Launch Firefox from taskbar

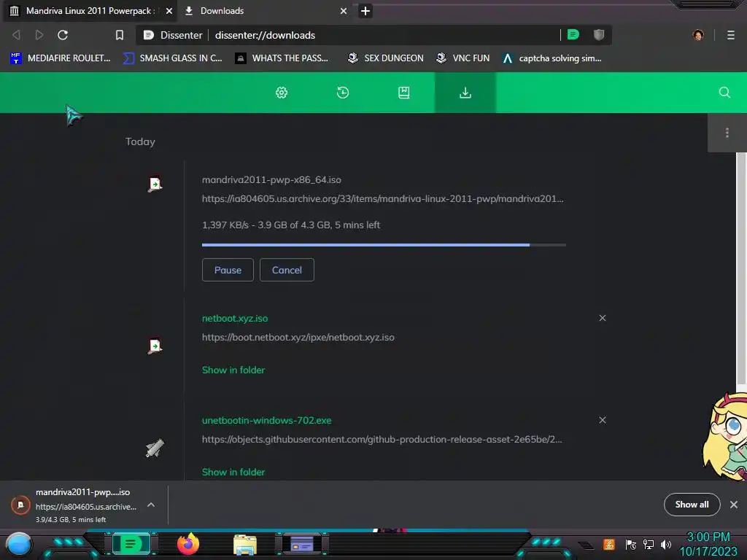coord(188,544)
